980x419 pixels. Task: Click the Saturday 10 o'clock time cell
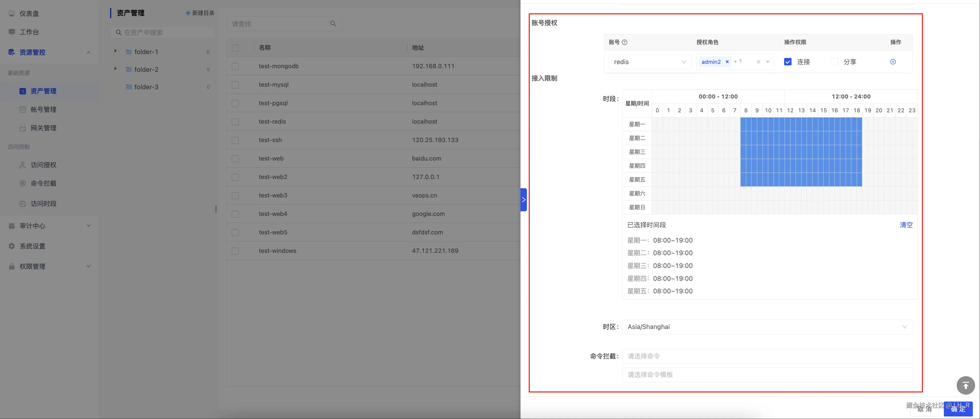click(x=768, y=193)
